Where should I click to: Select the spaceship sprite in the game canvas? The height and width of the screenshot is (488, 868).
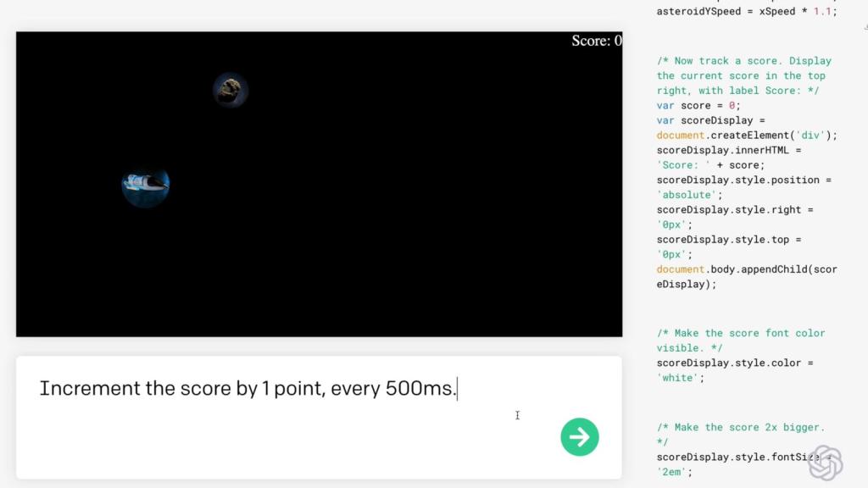click(145, 183)
